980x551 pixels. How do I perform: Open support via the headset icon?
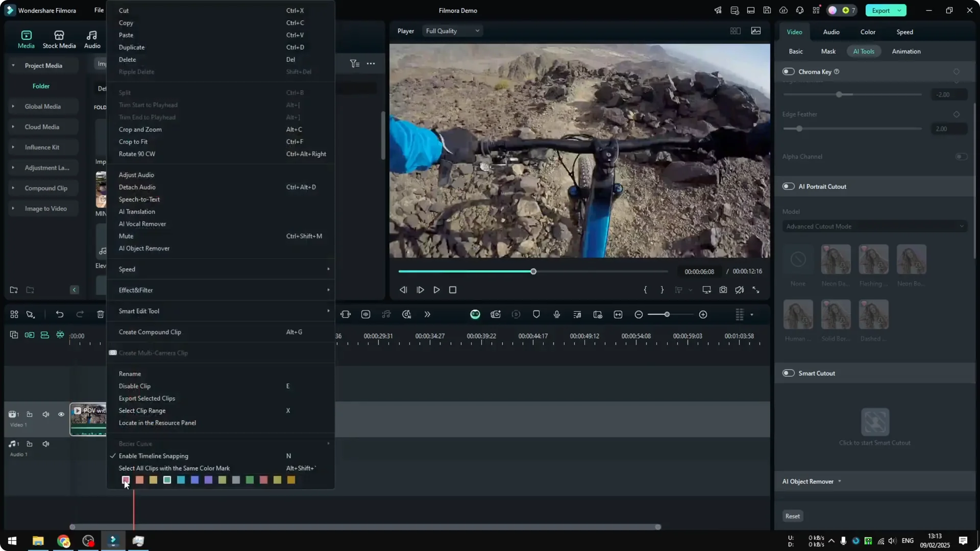(x=800, y=10)
